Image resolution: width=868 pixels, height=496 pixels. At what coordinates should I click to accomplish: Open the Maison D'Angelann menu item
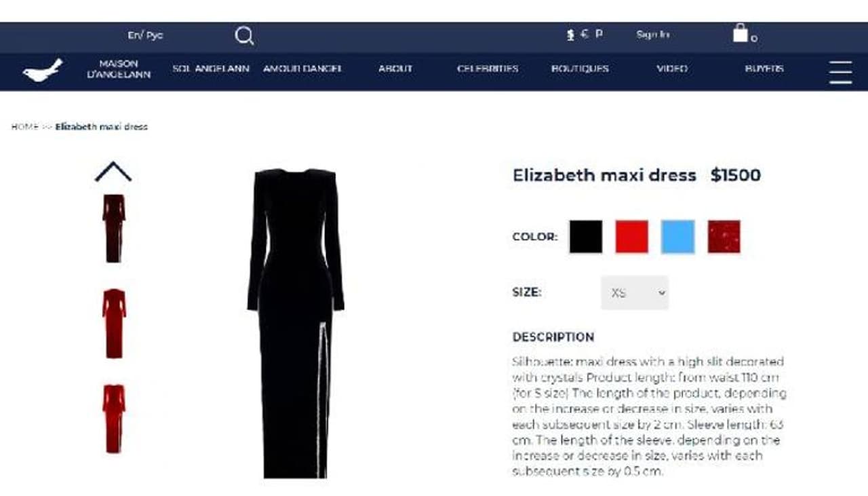119,69
